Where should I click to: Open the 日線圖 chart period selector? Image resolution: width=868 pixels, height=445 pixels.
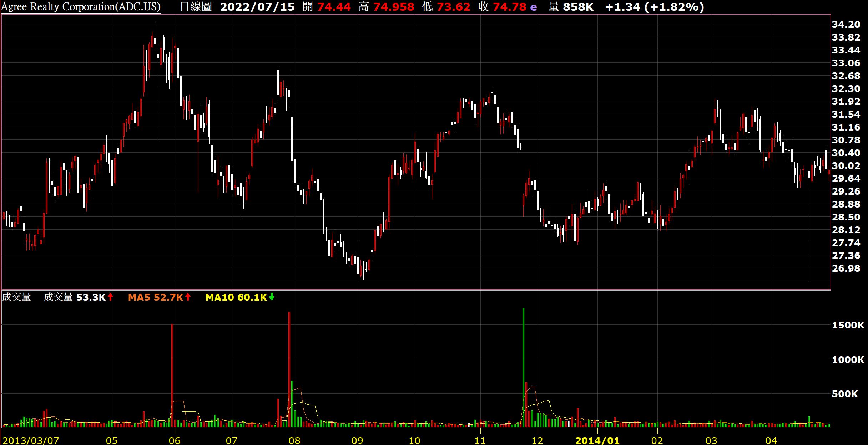coord(196,7)
